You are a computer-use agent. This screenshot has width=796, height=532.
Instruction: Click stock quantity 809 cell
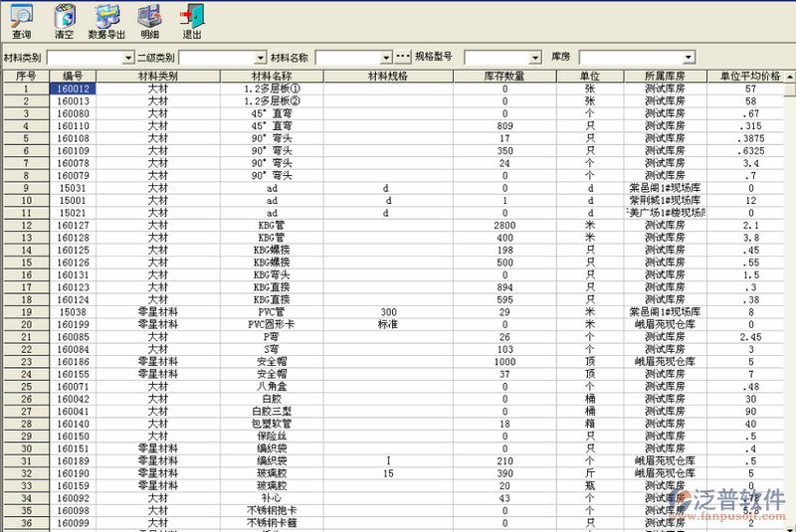[x=504, y=125]
